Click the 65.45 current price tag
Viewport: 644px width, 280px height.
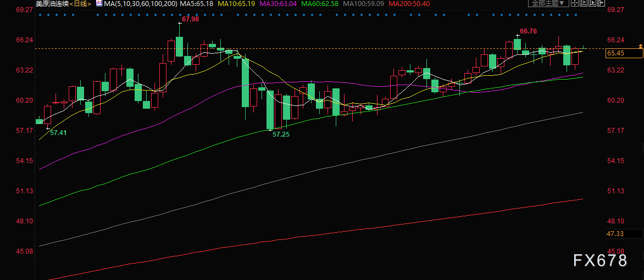tap(624, 53)
